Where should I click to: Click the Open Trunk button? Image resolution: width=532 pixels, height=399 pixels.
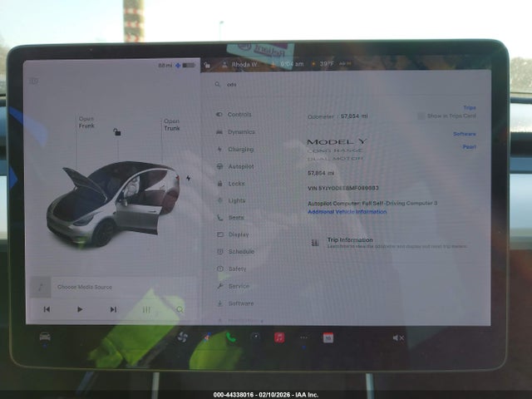click(x=172, y=125)
